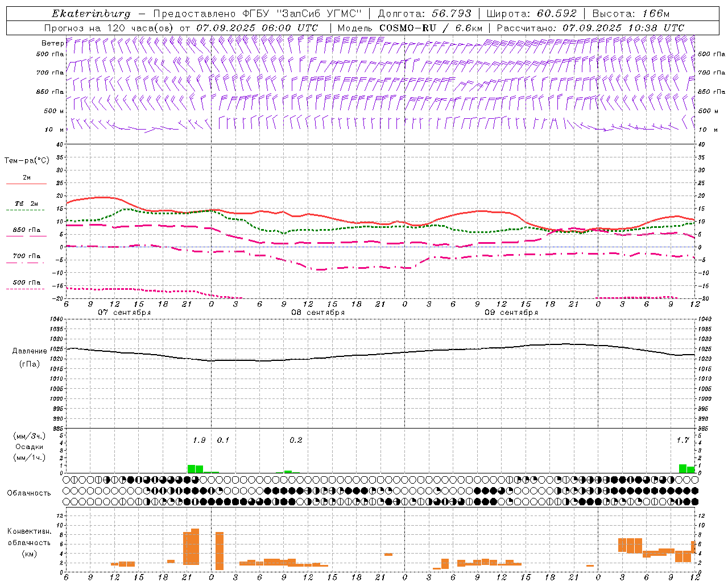The width and height of the screenshot is (728, 582).
Task: Click the 09 сентября date label
Action: coord(511,313)
